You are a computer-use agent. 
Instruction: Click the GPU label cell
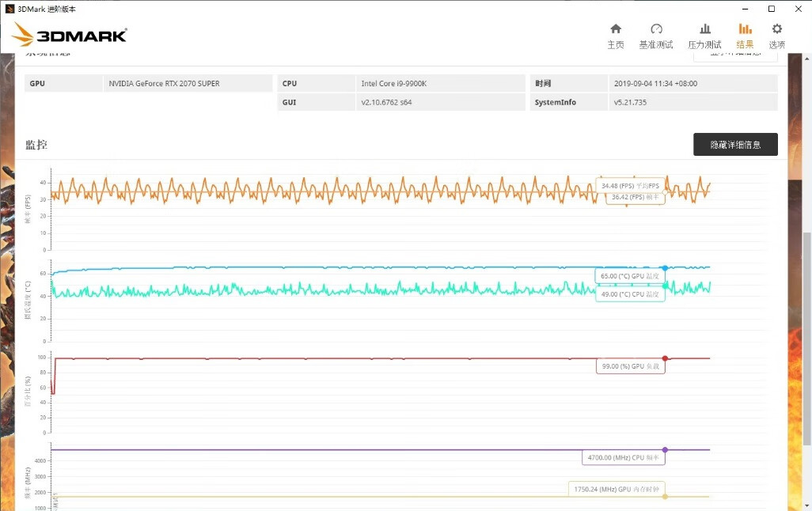coord(63,83)
